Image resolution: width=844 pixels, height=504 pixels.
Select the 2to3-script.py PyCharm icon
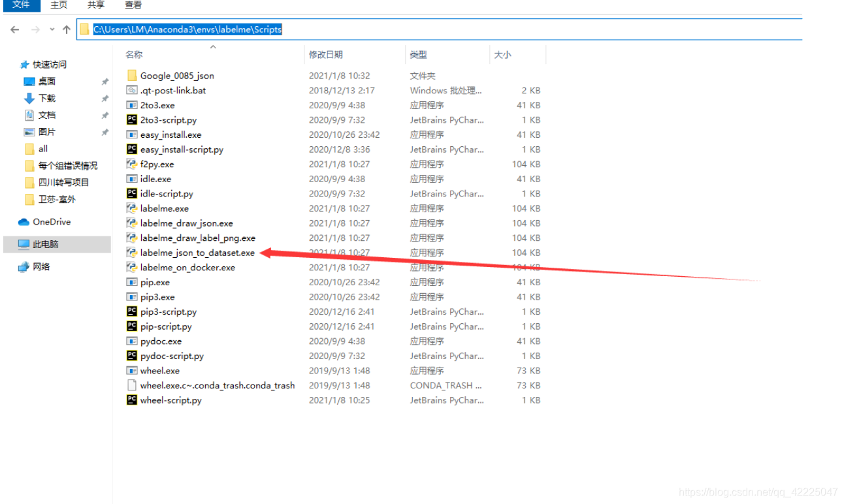(x=132, y=120)
